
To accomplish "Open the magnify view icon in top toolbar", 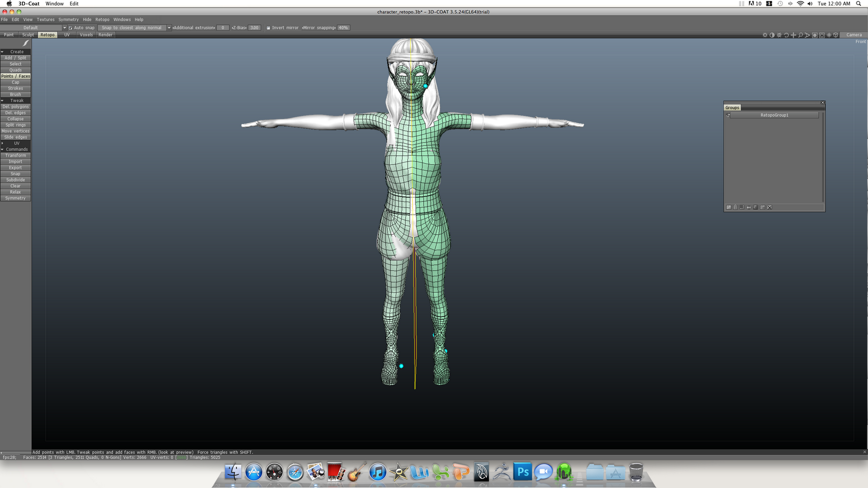I will coord(800,34).
